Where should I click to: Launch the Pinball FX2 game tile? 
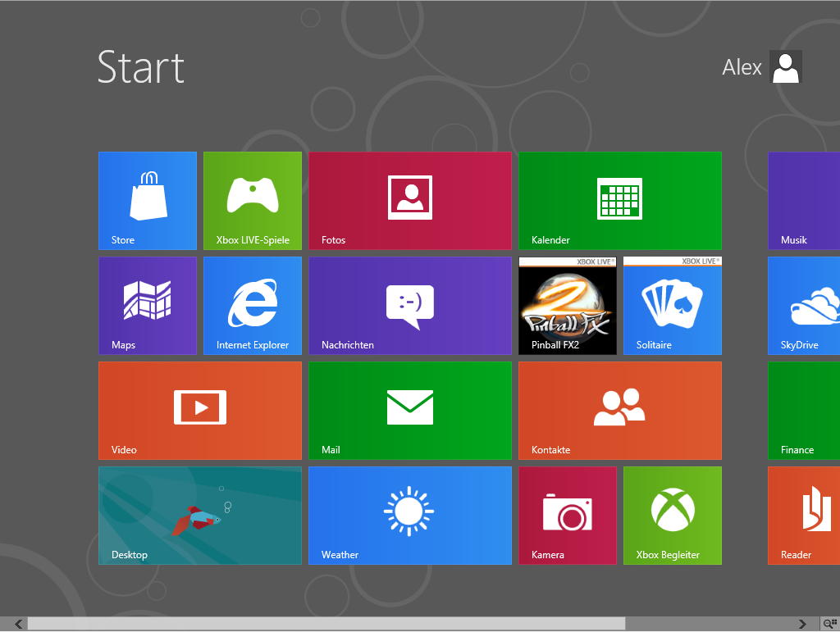coord(568,306)
